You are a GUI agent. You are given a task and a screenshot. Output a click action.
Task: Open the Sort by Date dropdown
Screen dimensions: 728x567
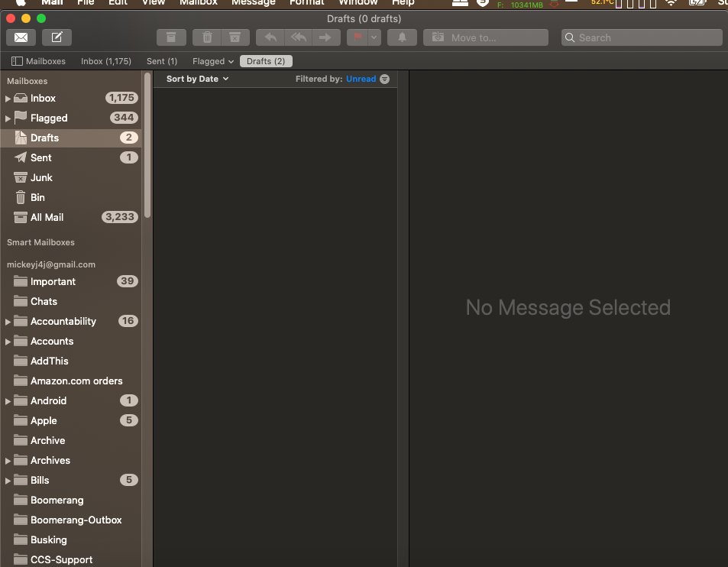[197, 79]
